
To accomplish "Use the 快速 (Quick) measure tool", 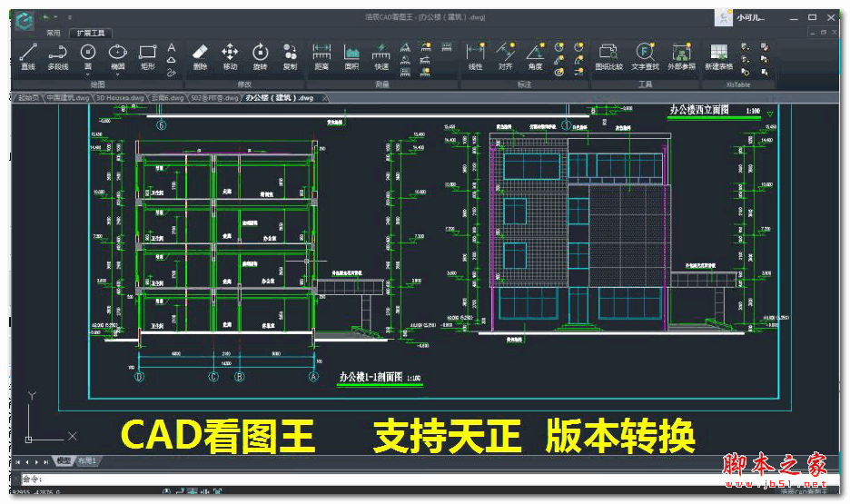I will (381, 57).
